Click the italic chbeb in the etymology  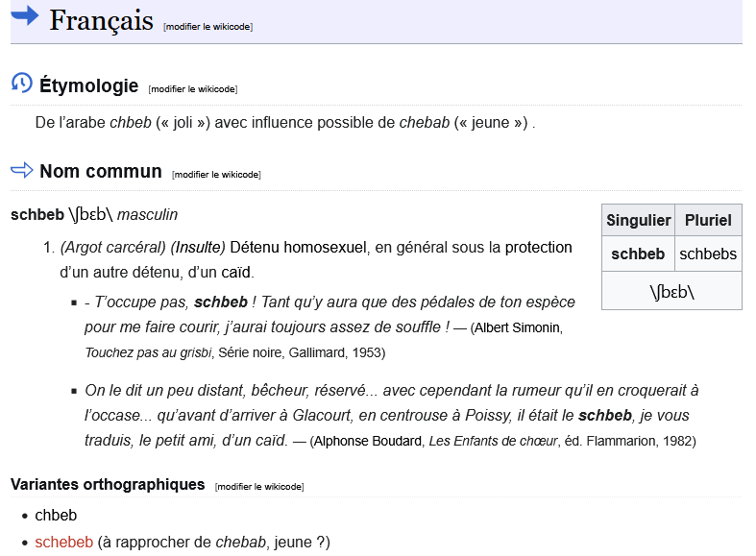[x=131, y=122]
